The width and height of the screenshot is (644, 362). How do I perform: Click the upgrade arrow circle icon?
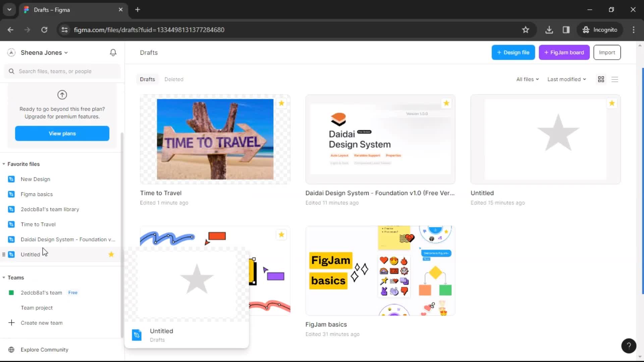(x=62, y=95)
